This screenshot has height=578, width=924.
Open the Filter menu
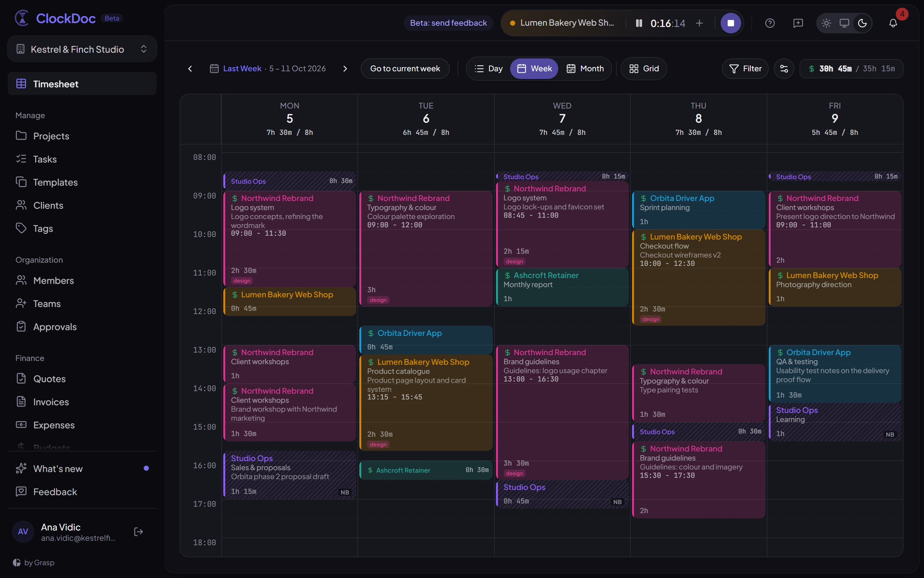[x=745, y=69]
